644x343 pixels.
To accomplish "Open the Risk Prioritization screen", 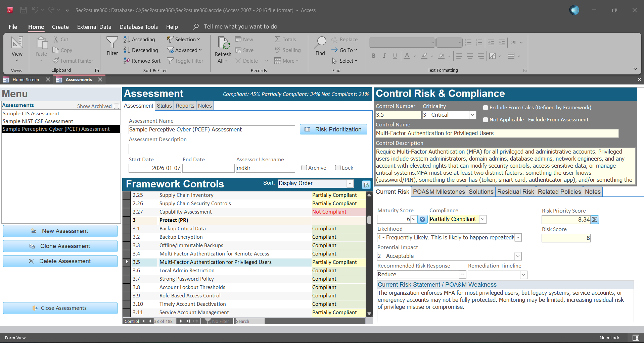I will point(333,129).
